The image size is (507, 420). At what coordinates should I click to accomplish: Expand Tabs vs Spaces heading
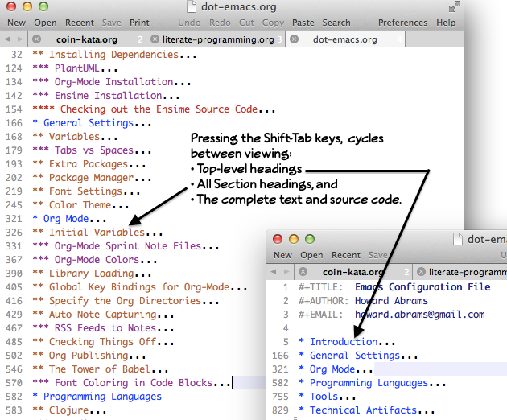92,150
